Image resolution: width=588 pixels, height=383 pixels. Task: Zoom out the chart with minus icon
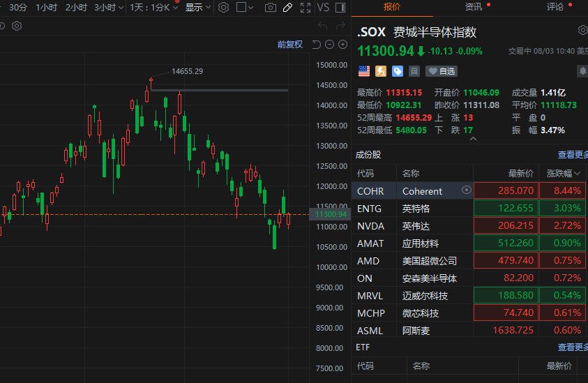(330, 45)
